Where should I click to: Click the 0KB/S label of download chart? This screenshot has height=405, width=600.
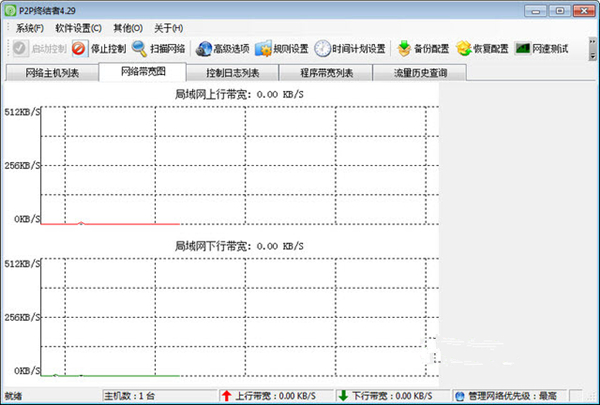(27, 371)
